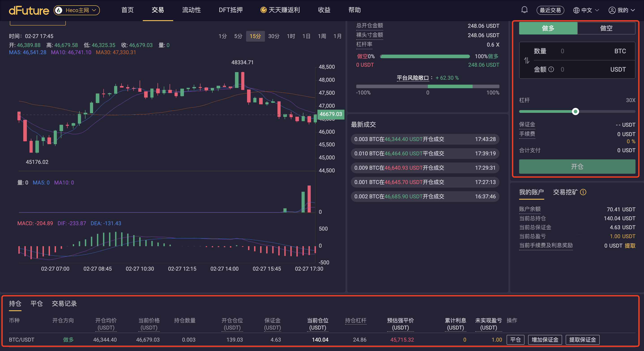Image resolution: width=644 pixels, height=351 pixels.
Task: Click the user profile icon
Action: coord(612,10)
